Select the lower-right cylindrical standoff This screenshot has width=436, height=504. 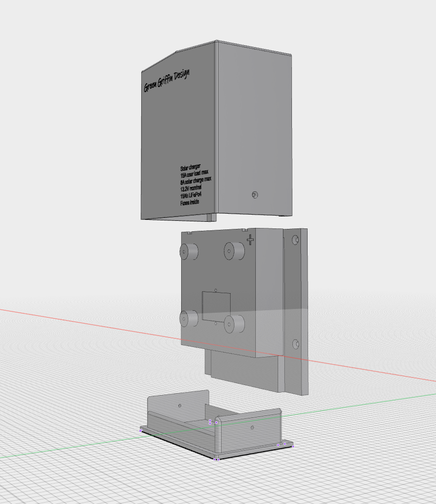(234, 324)
